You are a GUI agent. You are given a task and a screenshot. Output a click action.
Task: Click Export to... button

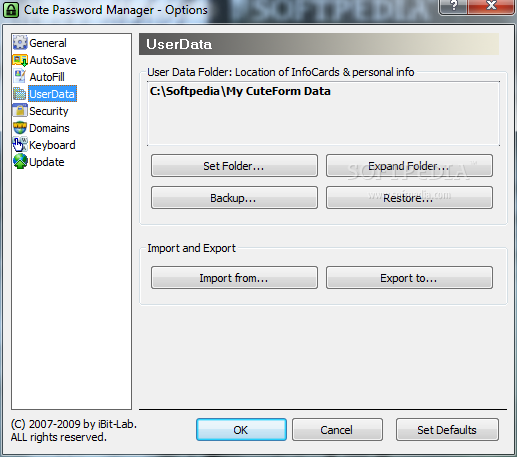409,278
